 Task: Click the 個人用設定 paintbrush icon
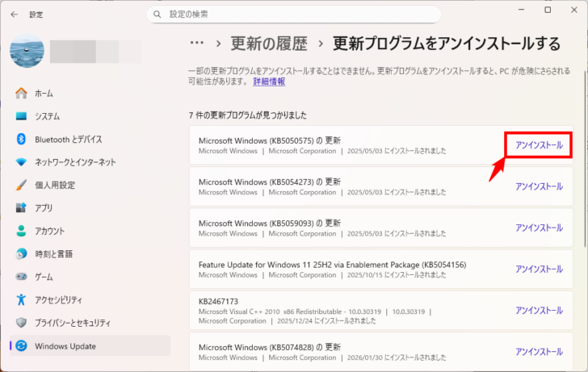(21, 185)
